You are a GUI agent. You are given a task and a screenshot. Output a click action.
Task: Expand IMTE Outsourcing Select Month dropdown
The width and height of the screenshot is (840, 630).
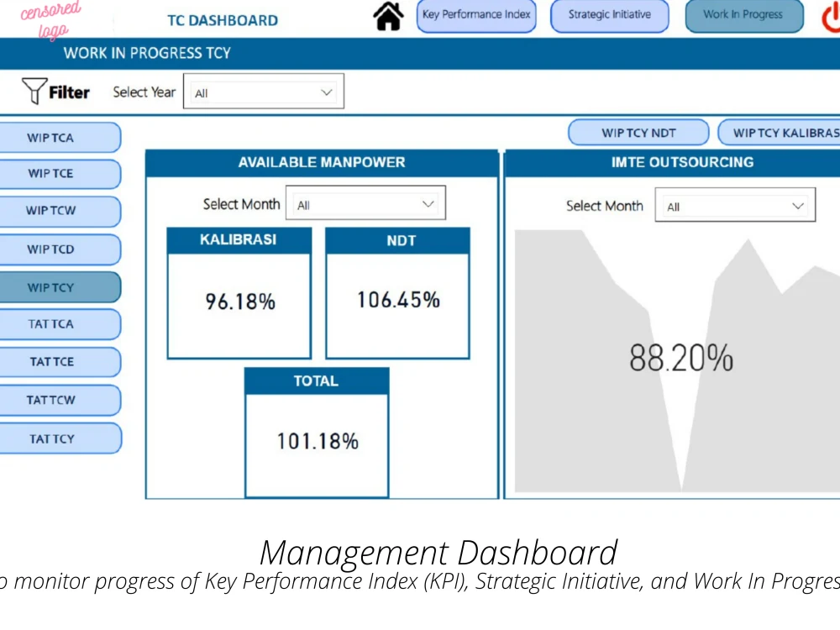[x=735, y=205]
